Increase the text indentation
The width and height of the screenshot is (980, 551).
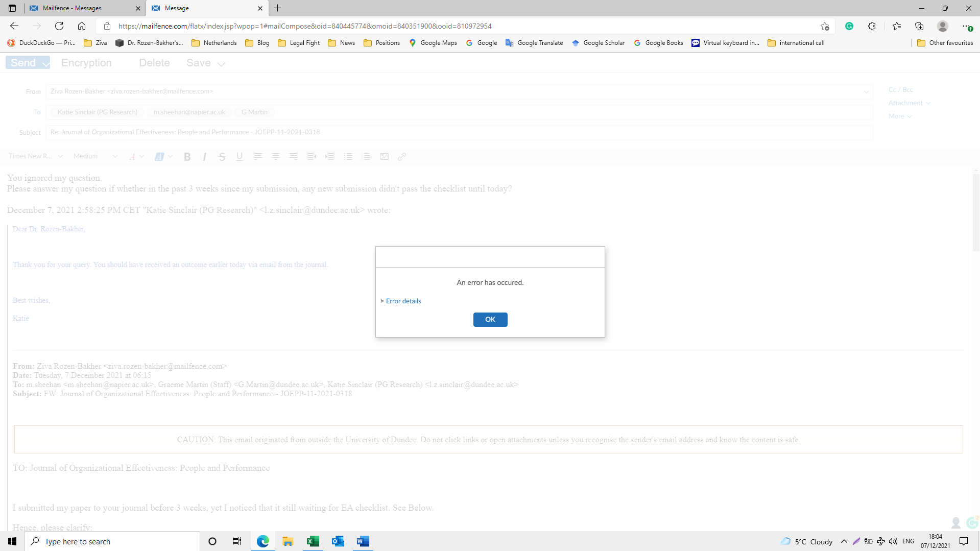click(330, 156)
